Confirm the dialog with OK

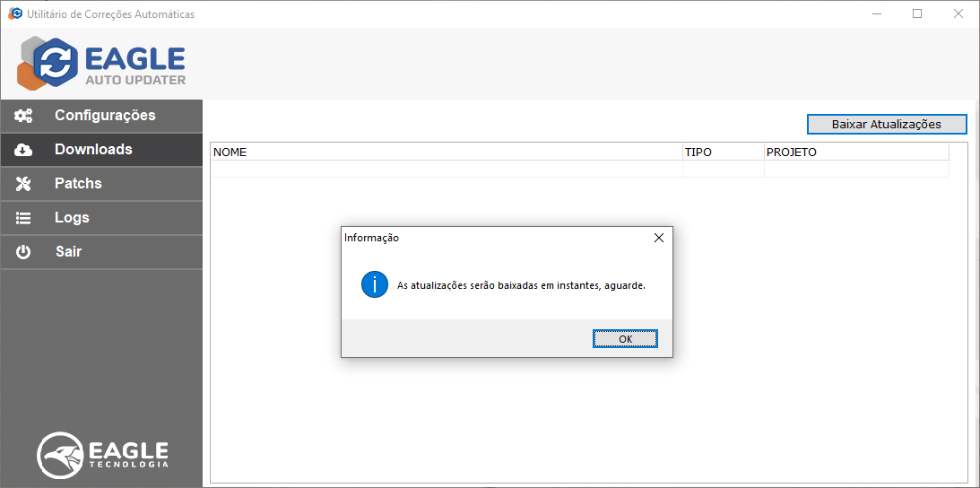pyautogui.click(x=625, y=338)
